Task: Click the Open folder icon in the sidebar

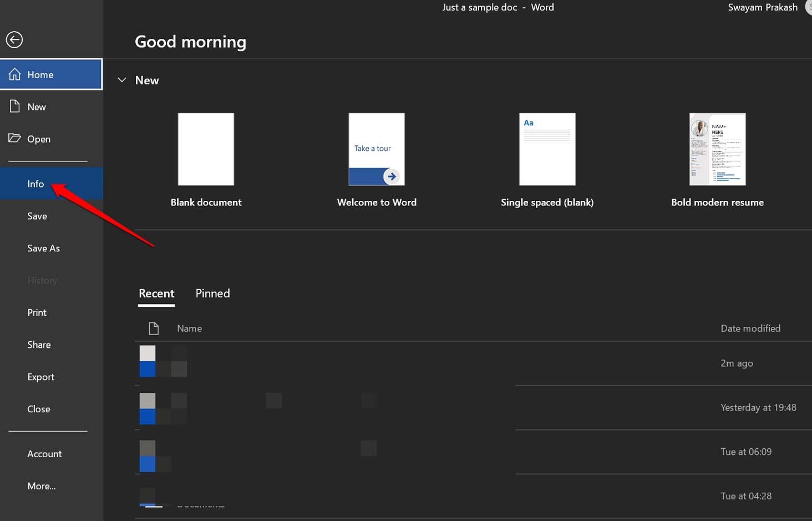Action: coord(15,138)
